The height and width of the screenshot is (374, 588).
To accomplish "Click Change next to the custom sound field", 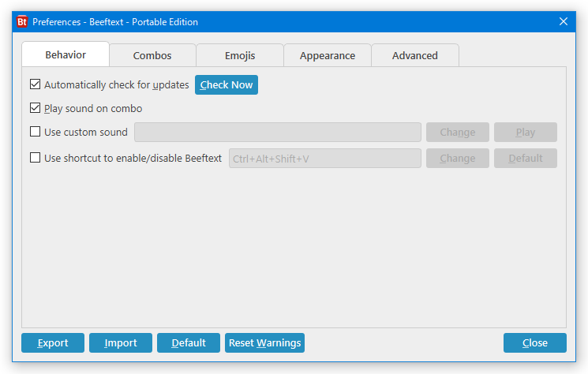I will (458, 132).
